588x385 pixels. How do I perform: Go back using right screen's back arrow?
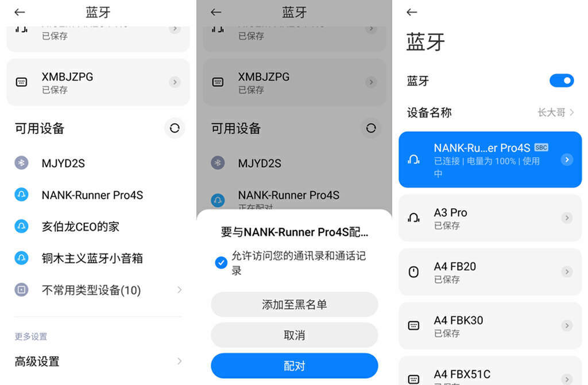(x=412, y=13)
